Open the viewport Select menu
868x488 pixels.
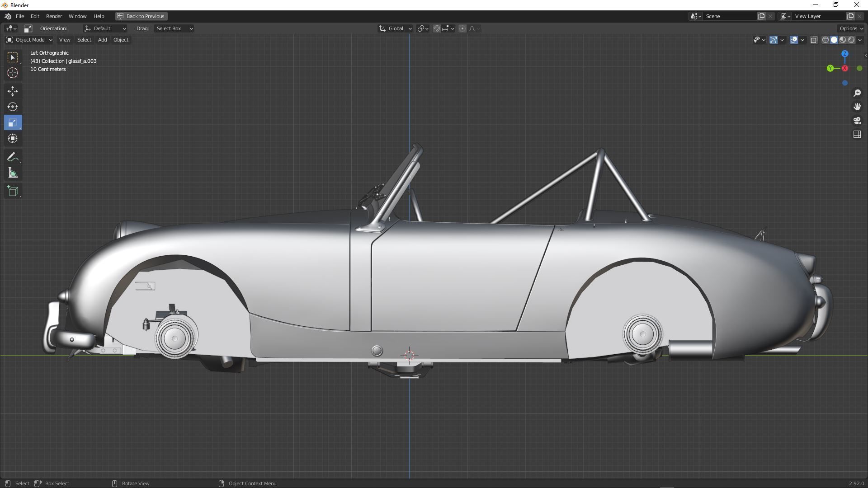click(84, 40)
